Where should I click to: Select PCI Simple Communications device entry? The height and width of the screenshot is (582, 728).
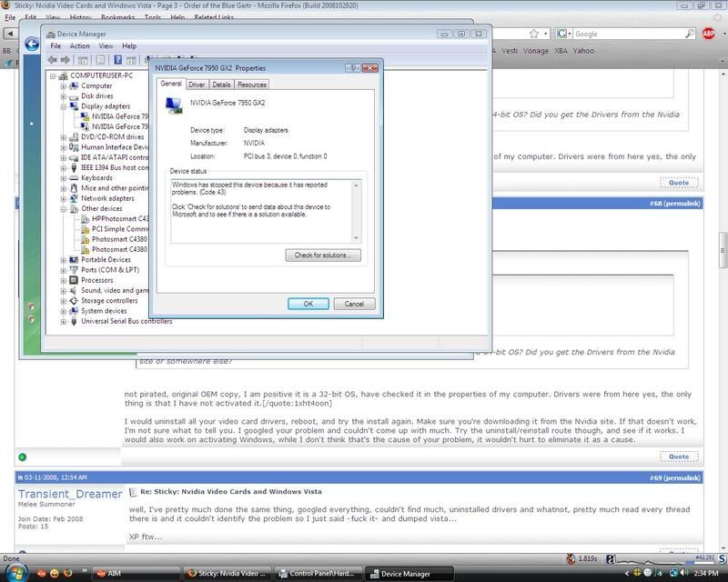coord(116,229)
